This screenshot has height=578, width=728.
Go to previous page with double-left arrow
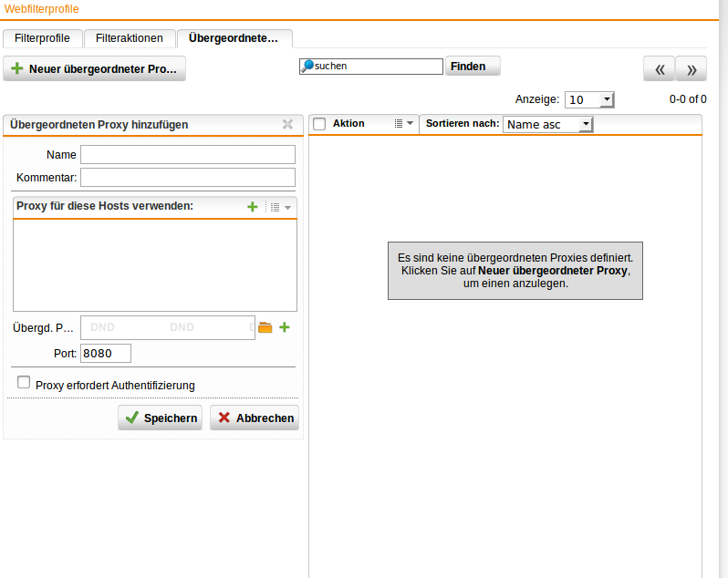coord(659,69)
